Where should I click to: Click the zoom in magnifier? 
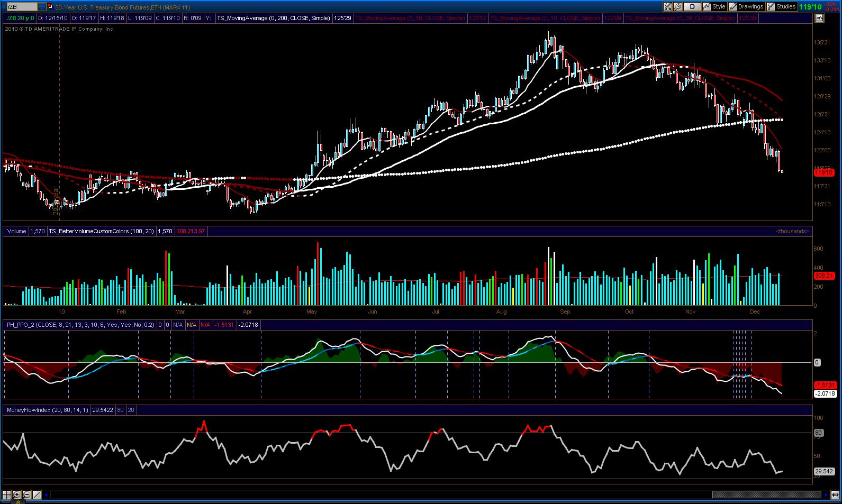pos(17,495)
